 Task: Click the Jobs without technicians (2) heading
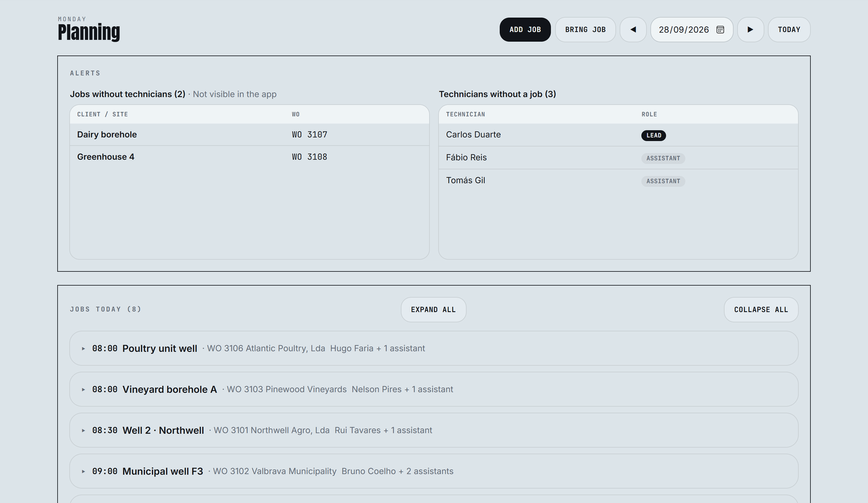click(127, 94)
